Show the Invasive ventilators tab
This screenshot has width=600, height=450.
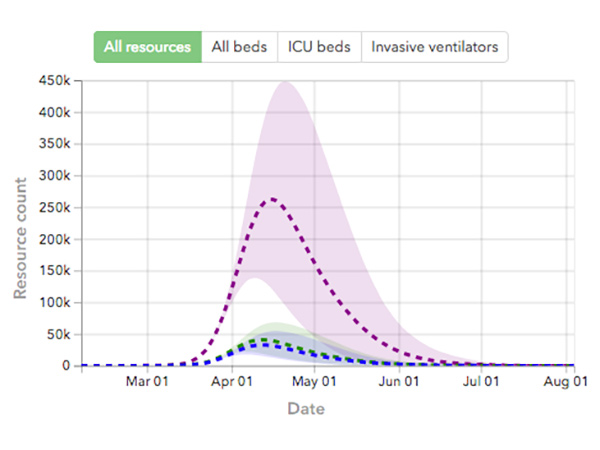click(x=434, y=47)
